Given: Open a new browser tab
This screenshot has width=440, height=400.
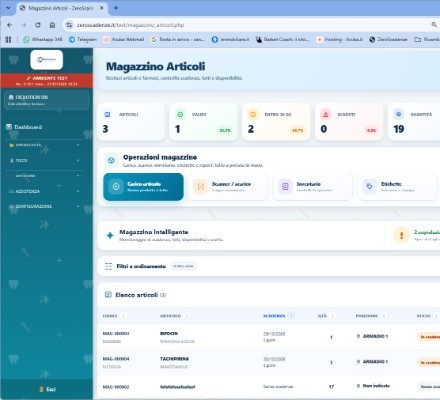Looking at the screenshot, I should 116,8.
